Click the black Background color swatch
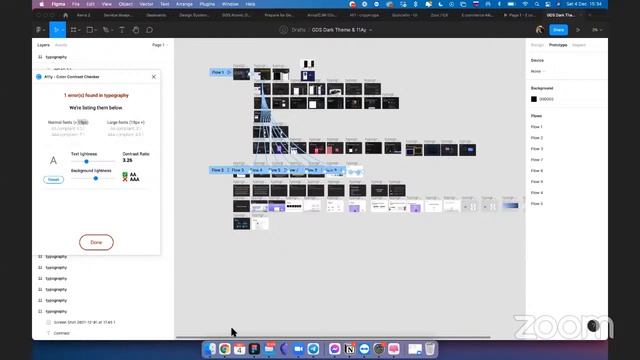 (x=534, y=99)
